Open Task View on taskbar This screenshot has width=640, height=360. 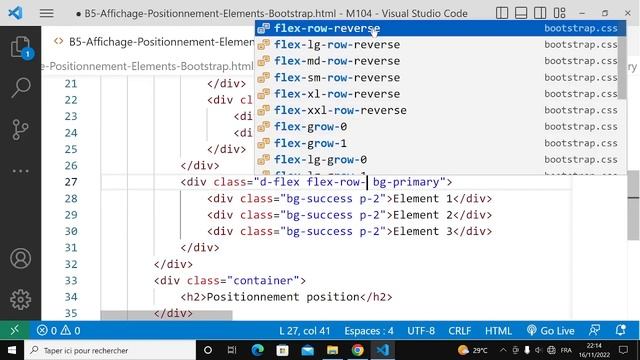[x=232, y=350]
